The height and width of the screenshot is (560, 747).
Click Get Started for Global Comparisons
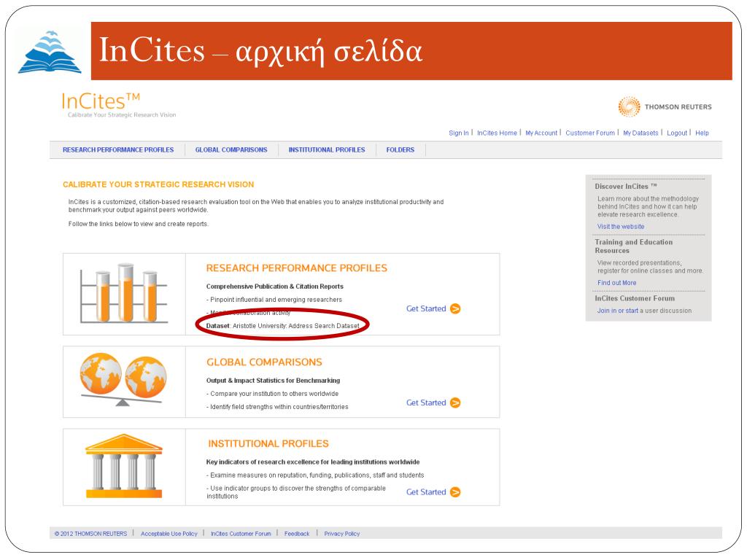426,402
